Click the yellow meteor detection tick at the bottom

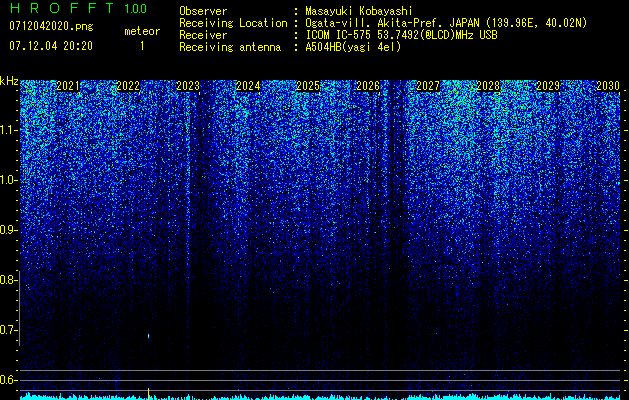coord(148,394)
